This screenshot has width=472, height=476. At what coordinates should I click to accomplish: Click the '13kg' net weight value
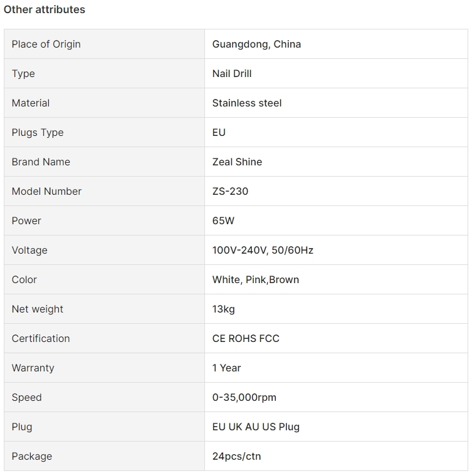pos(224,309)
